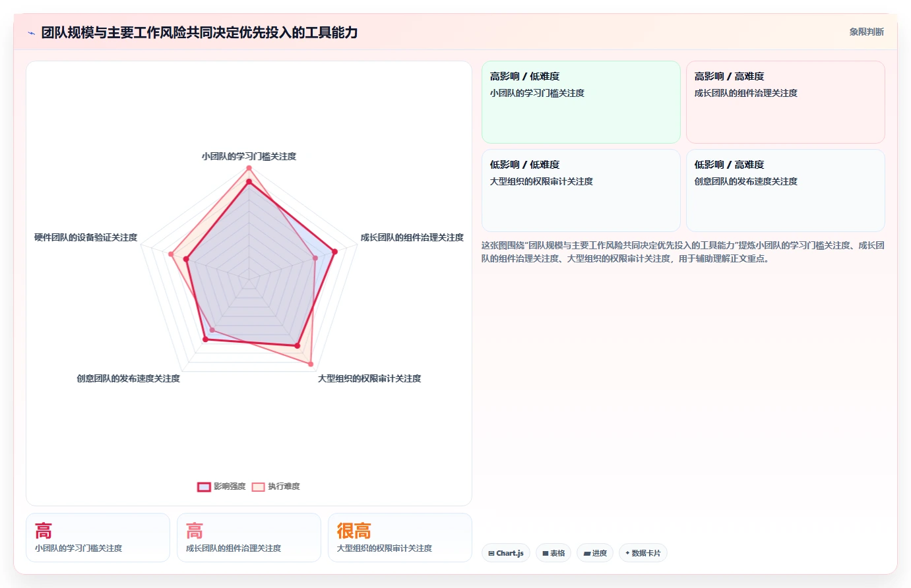
Task: Click radar axis label 大型组织的权限审计关注度
Action: [x=369, y=378]
